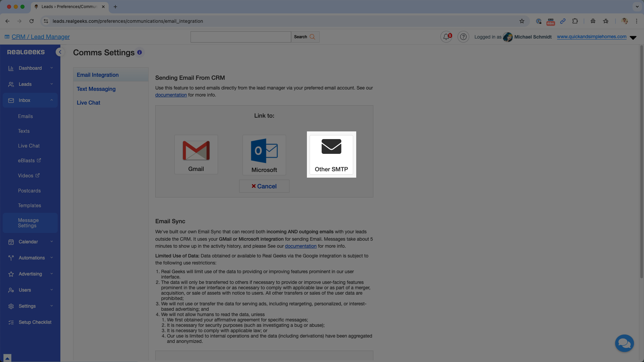This screenshot has width=644, height=362.
Task: Expand the Calendar sidebar menu
Action: (30, 242)
